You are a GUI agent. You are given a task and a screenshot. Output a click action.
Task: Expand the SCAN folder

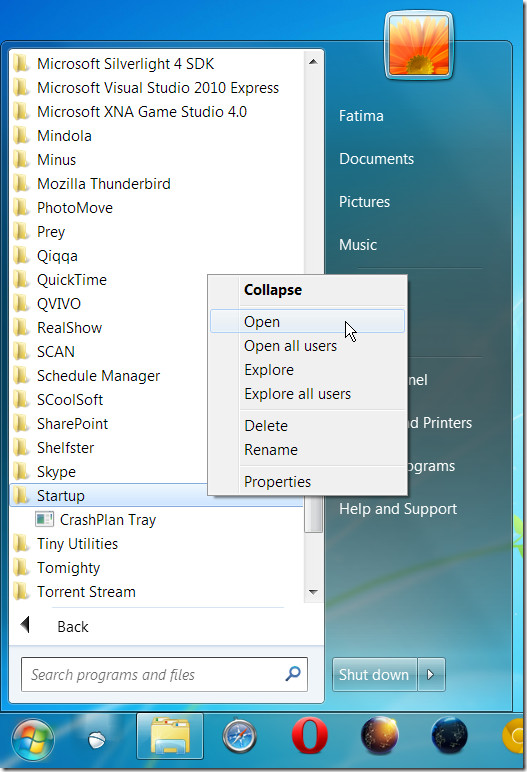click(56, 352)
